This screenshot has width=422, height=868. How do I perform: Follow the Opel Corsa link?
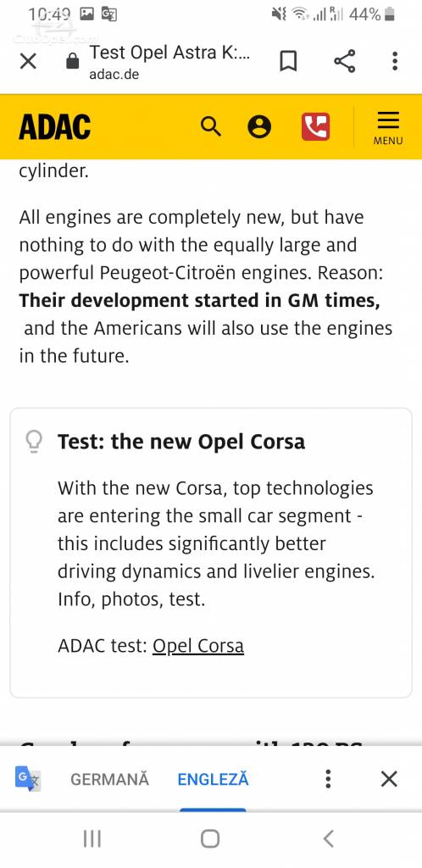tap(198, 646)
